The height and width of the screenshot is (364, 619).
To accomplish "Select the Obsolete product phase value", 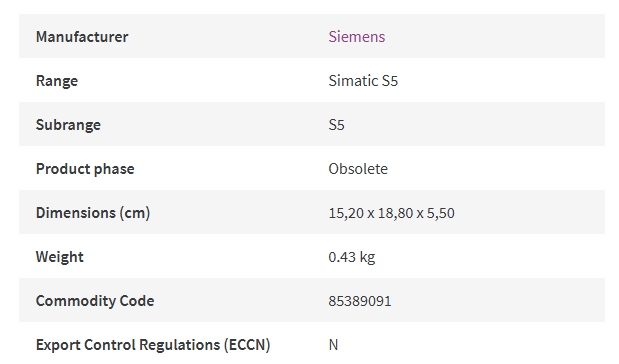I will [x=358, y=169].
